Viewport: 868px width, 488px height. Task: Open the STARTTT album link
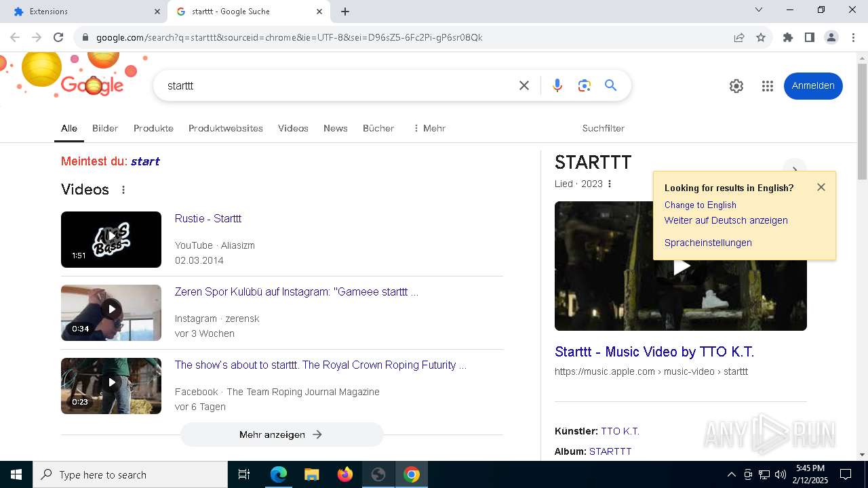pos(610,451)
